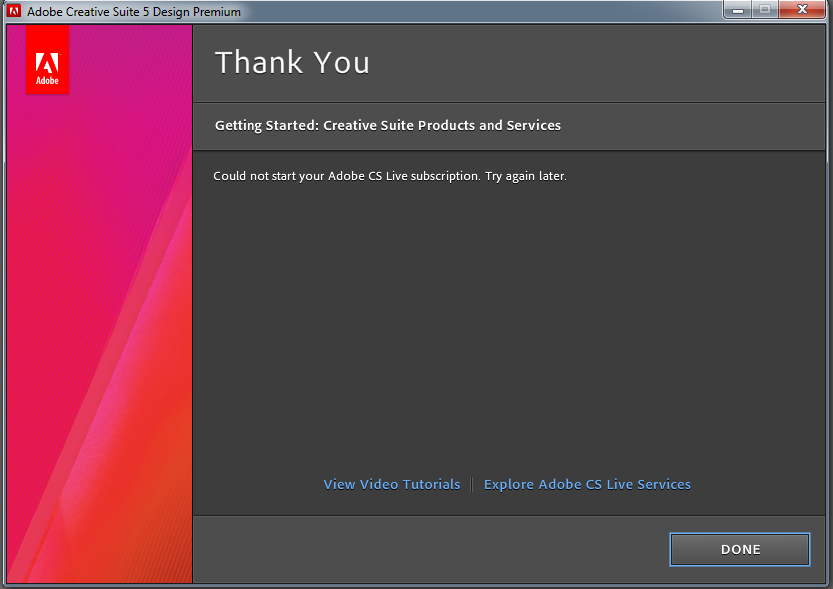Image resolution: width=833 pixels, height=589 pixels.
Task: Click the DONE button
Action: [740, 549]
